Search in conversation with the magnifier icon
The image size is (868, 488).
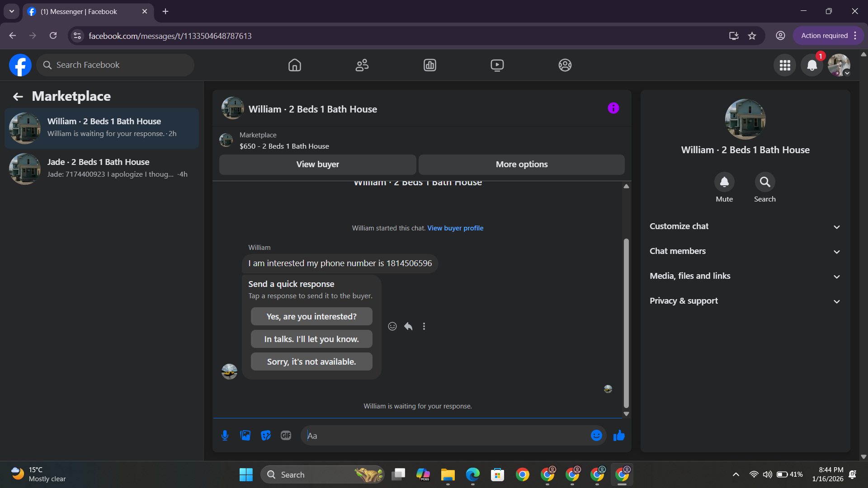764,182
